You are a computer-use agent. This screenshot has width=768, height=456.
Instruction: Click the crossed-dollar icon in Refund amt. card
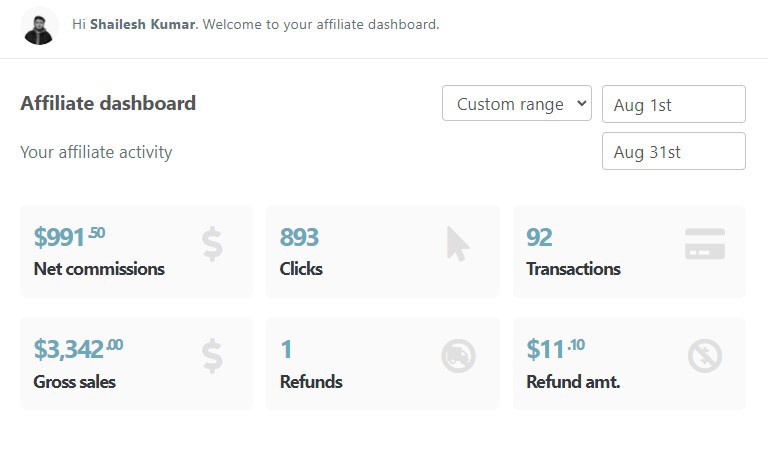pyautogui.click(x=705, y=356)
